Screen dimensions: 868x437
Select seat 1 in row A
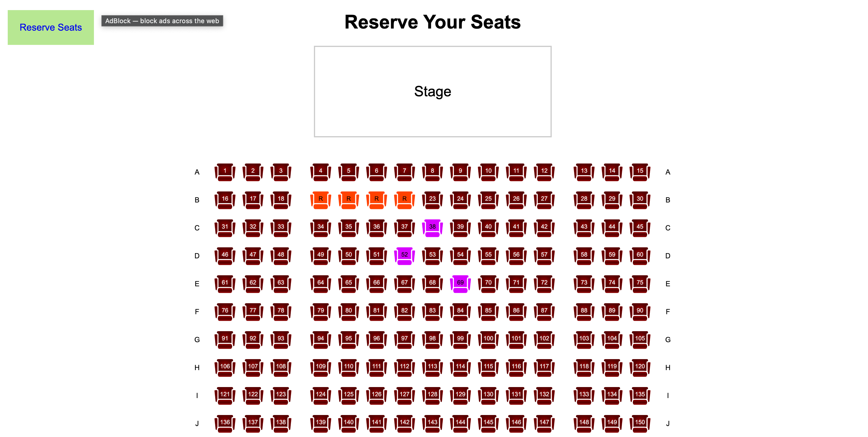click(225, 172)
